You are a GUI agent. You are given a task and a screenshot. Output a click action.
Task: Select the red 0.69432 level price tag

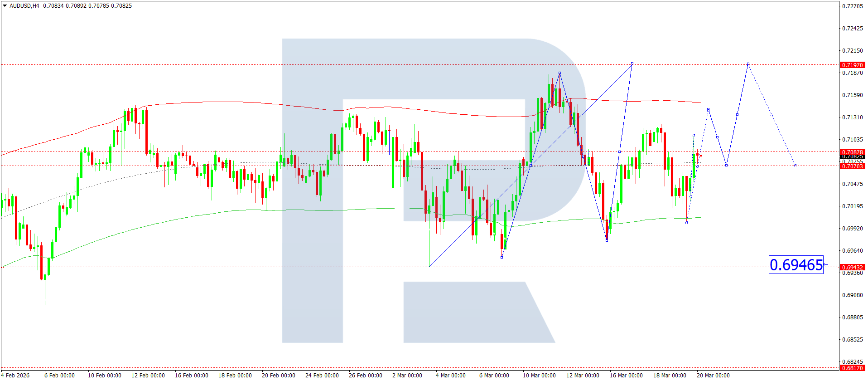pyautogui.click(x=852, y=267)
